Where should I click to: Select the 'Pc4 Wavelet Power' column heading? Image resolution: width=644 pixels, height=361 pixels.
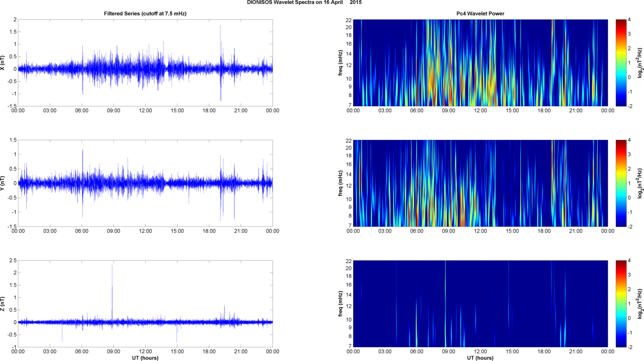[480, 14]
